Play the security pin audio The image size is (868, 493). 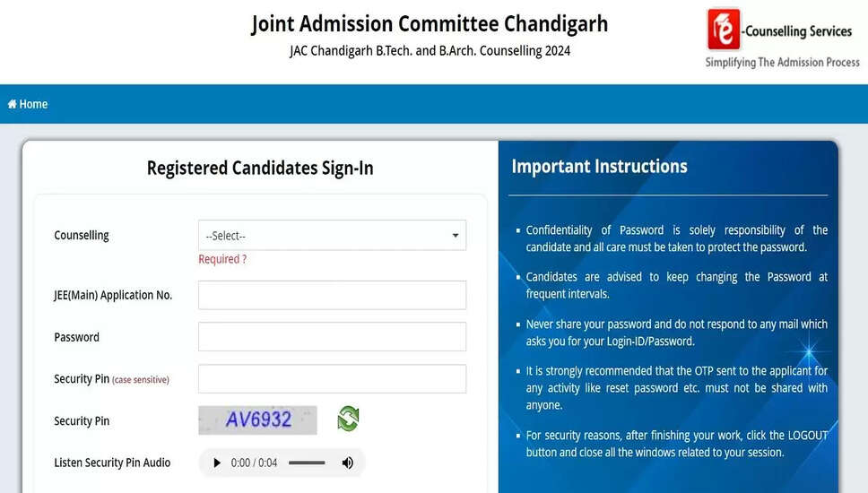pyautogui.click(x=216, y=463)
